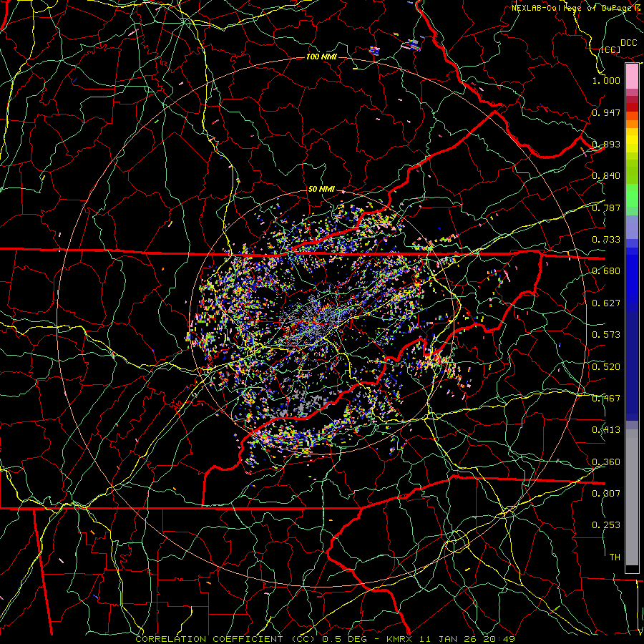Select the 0.787 color scale value

click(x=606, y=208)
